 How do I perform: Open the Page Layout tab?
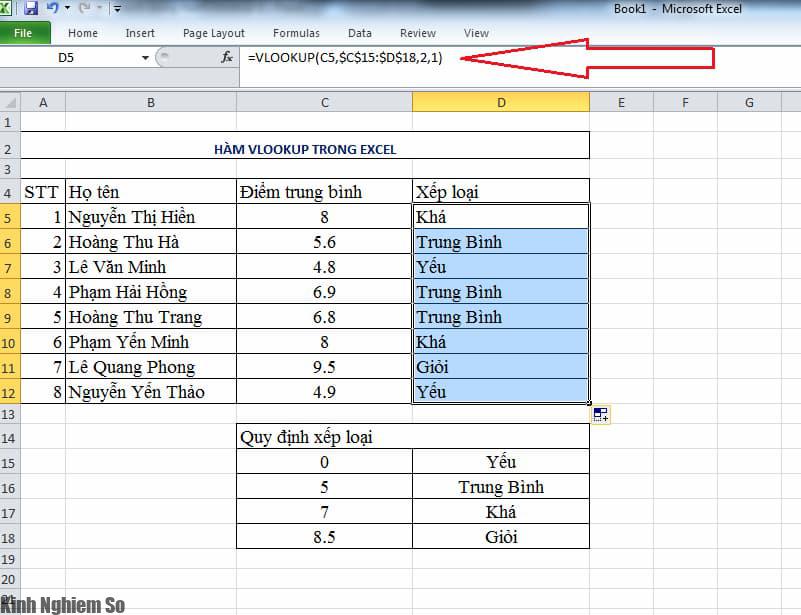coord(214,33)
